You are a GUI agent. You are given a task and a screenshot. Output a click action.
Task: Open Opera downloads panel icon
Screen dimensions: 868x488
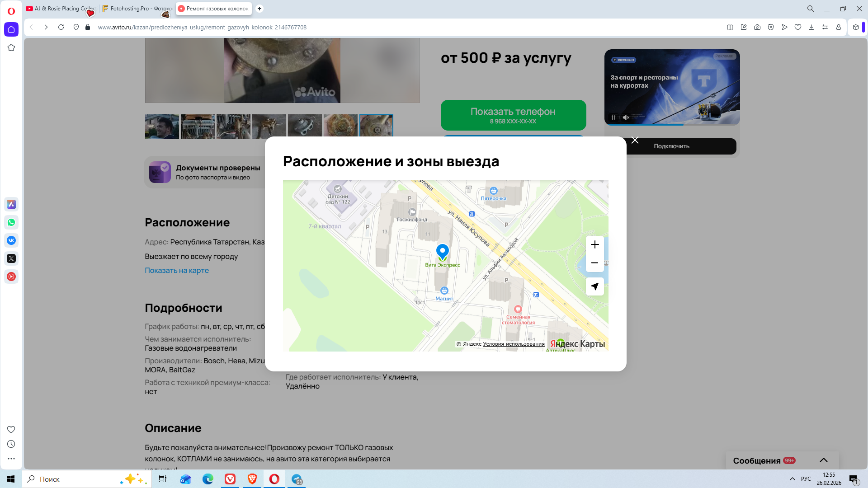click(x=811, y=27)
